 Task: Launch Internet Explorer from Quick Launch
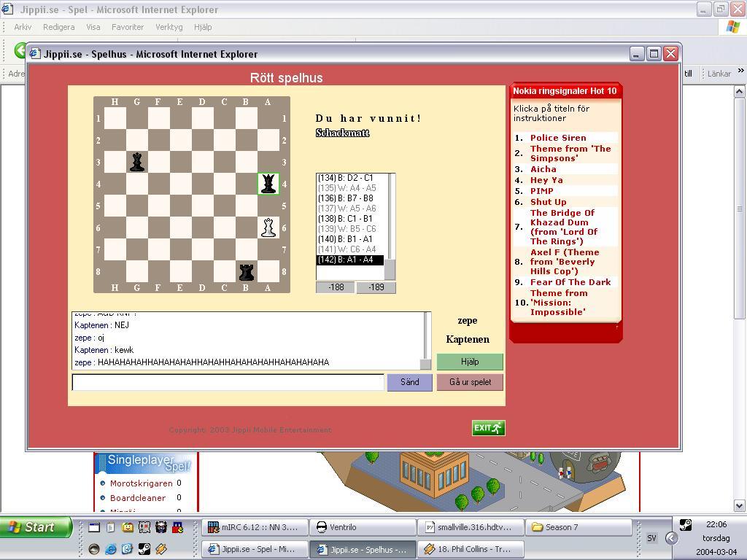click(x=111, y=549)
